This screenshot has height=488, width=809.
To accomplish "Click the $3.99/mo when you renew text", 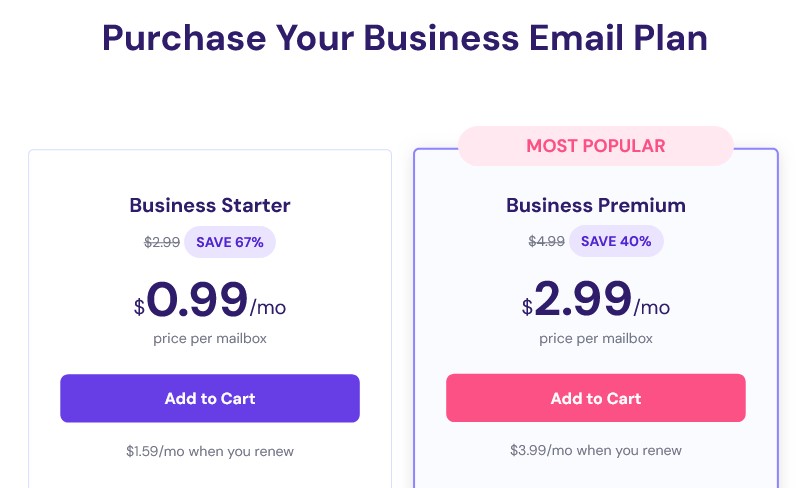I will click(595, 450).
